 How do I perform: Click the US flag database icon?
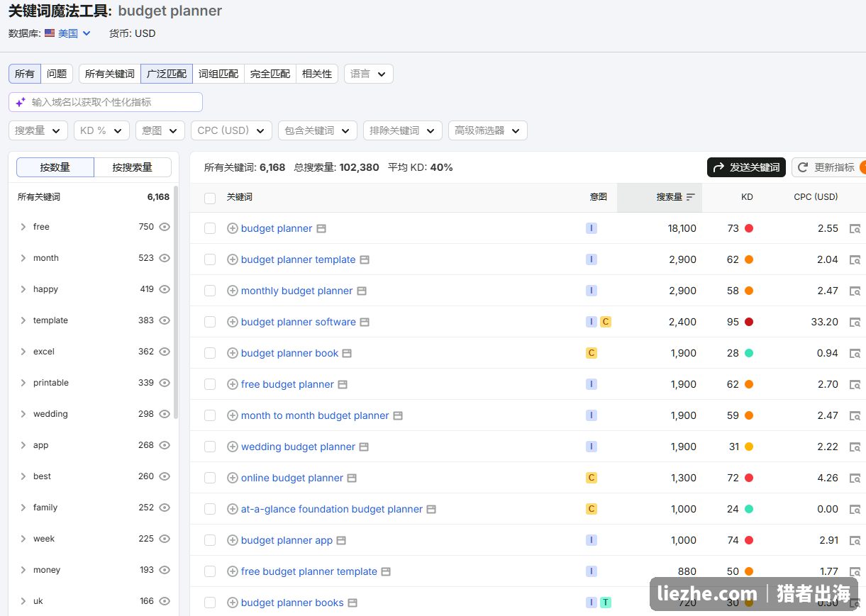coord(50,33)
